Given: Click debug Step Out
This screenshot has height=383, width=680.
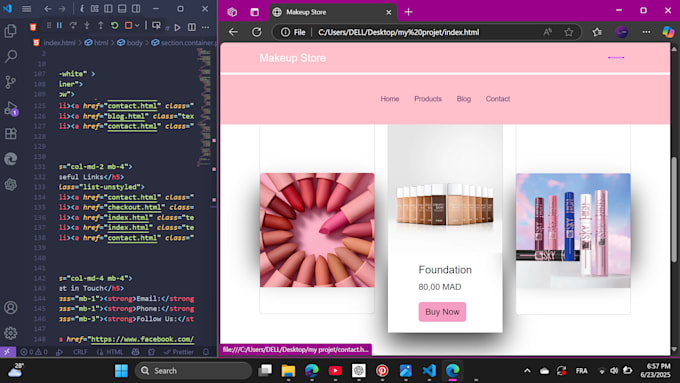Looking at the screenshot, I should [x=101, y=26].
